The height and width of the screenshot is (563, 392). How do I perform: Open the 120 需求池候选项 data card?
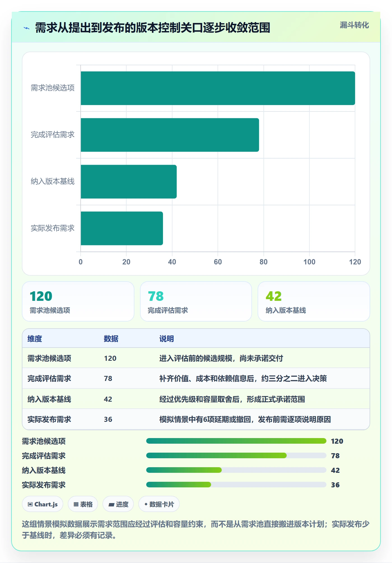tap(78, 301)
